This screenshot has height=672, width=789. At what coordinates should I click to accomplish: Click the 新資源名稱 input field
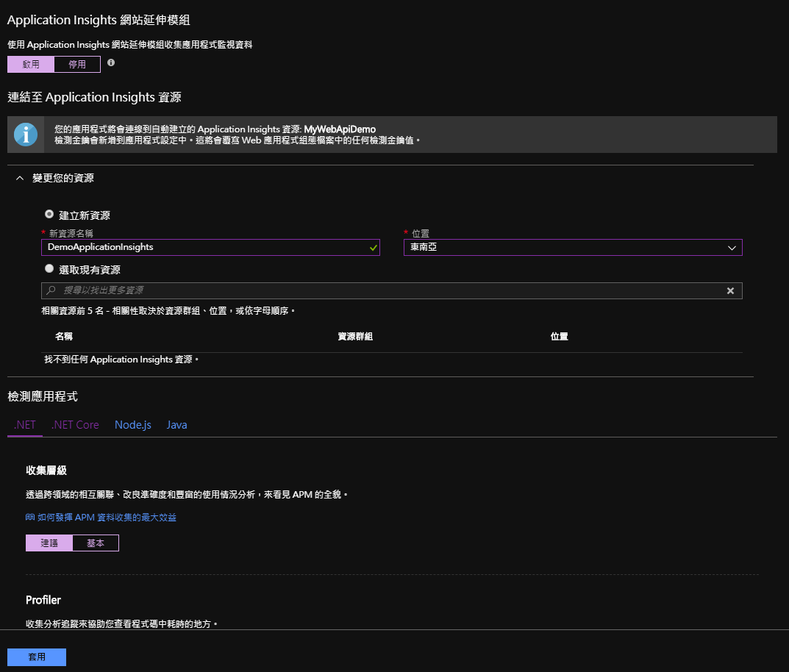[x=206, y=248]
